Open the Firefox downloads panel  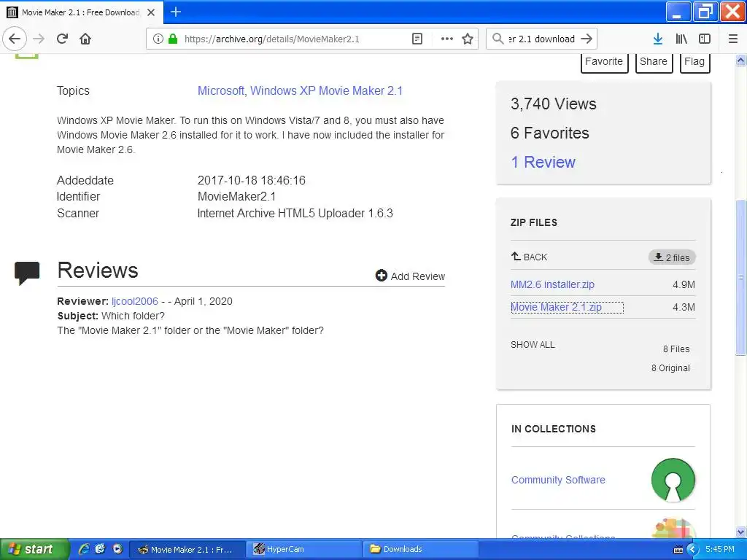coord(658,39)
